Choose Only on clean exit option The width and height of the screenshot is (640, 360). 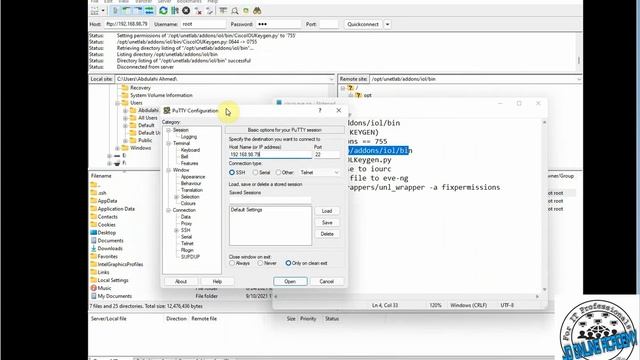[x=288, y=263]
